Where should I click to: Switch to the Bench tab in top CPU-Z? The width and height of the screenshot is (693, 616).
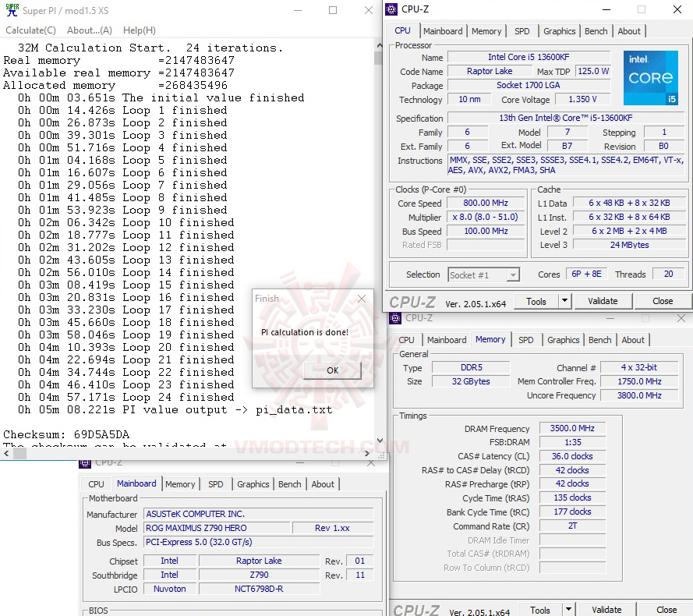tap(596, 31)
